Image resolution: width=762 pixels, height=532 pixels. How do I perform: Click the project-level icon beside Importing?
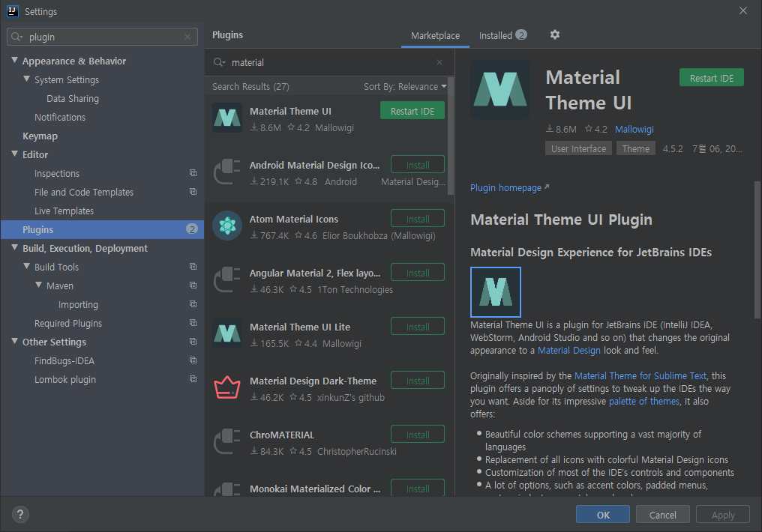click(x=193, y=304)
